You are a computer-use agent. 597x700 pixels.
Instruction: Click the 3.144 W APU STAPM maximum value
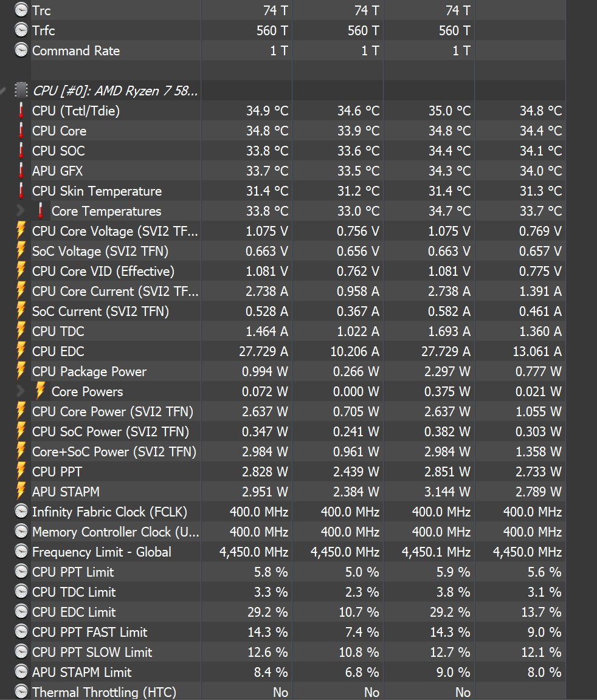pyautogui.click(x=447, y=492)
